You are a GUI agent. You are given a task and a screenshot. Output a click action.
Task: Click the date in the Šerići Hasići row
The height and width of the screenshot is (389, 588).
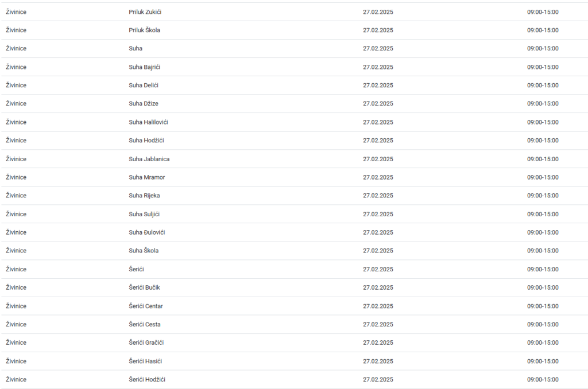point(378,361)
